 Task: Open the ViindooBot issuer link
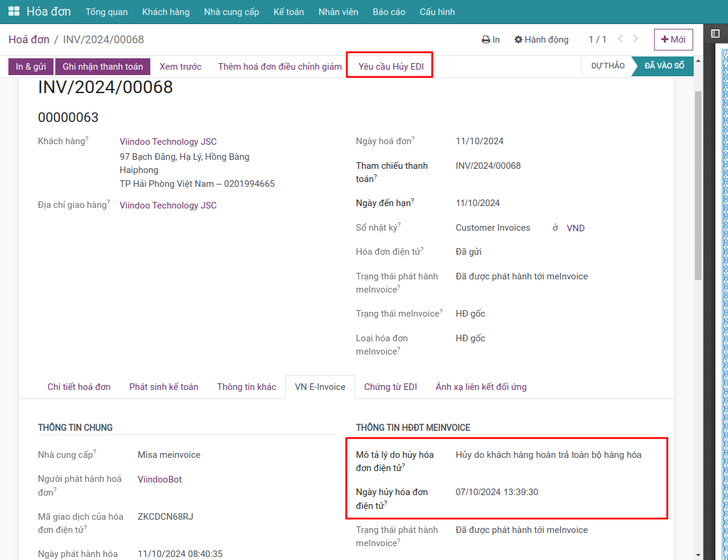pos(159,479)
